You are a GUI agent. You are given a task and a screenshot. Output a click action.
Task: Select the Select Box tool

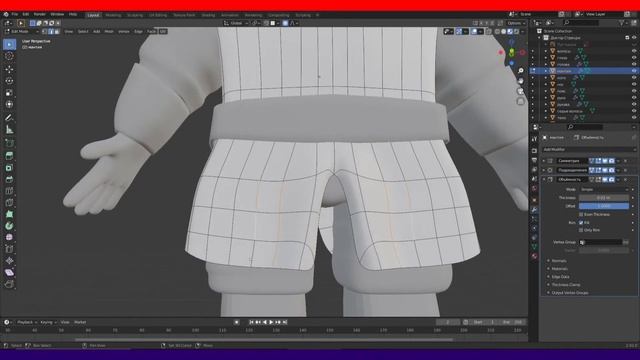[x=9, y=44]
